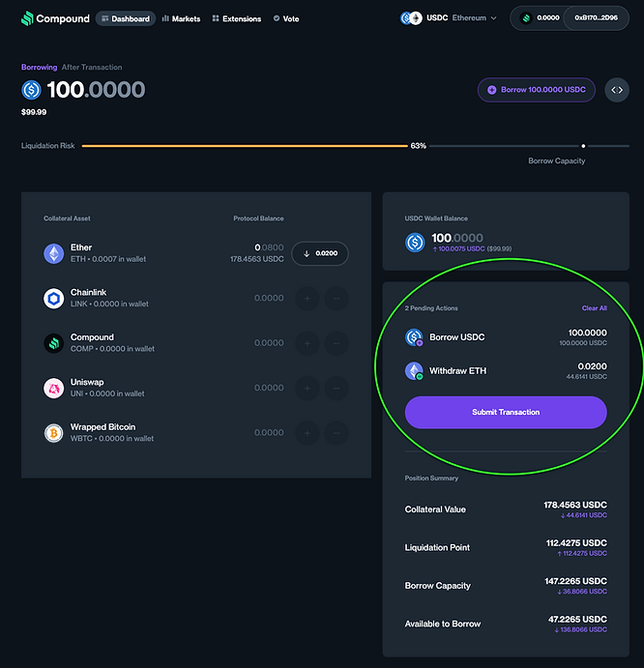The width and height of the screenshot is (644, 668).
Task: Open the wallet address 0xB170...2D96 menu
Action: point(596,18)
